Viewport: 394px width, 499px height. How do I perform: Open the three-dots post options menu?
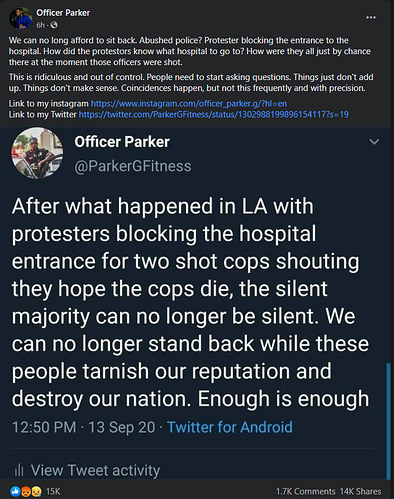(371, 17)
